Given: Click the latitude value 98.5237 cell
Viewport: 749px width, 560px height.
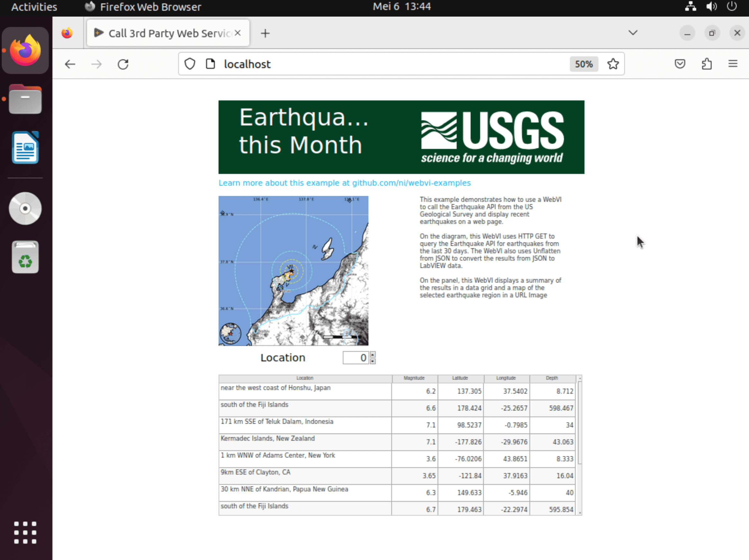Looking at the screenshot, I should coord(461,425).
